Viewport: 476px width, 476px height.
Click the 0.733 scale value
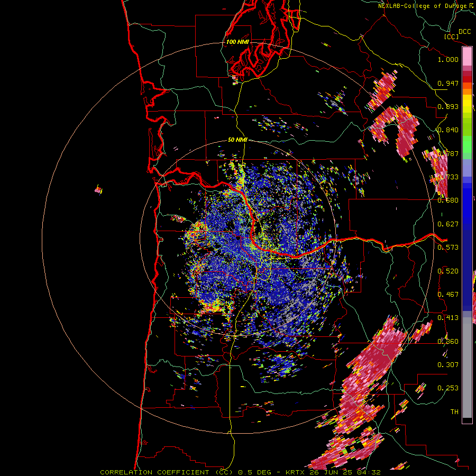[448, 177]
